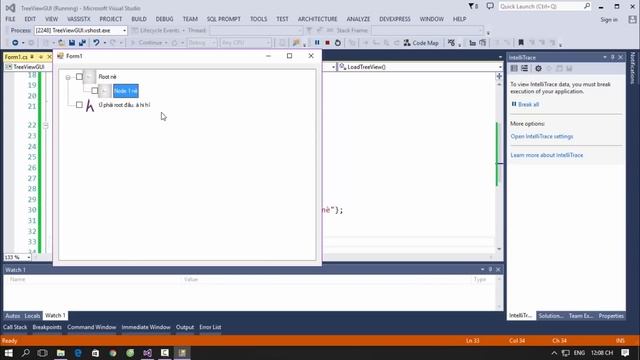The image size is (640, 360).
Task: Switch to the Solution Explorer tab
Action: (x=551, y=316)
